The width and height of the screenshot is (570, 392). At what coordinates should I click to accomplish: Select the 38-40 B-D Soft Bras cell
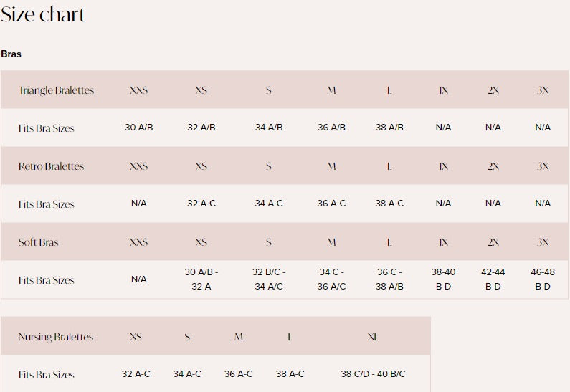tap(443, 279)
